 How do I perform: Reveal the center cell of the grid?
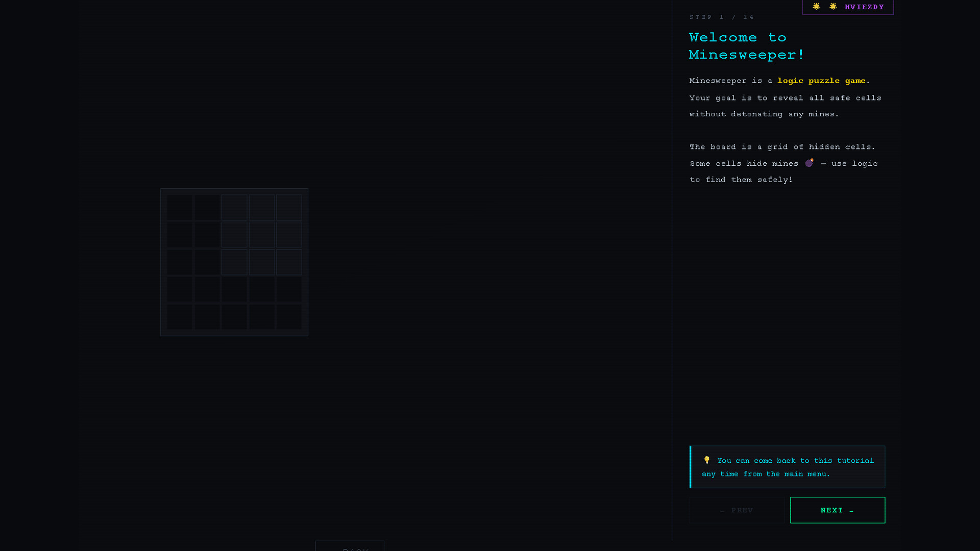[234, 262]
